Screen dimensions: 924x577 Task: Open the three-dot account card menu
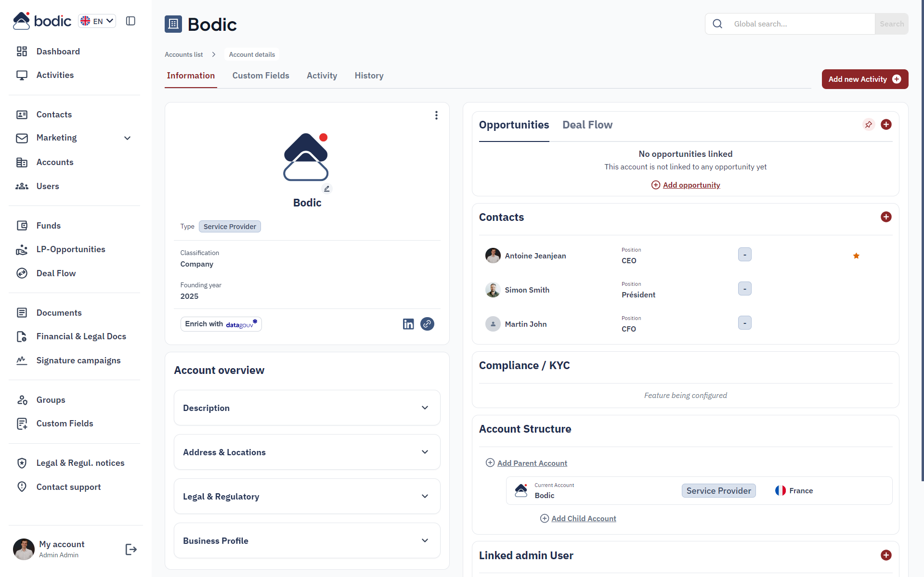[x=436, y=115]
